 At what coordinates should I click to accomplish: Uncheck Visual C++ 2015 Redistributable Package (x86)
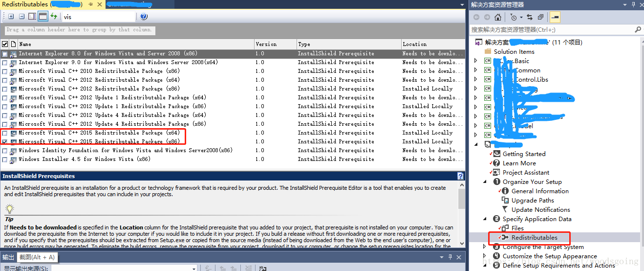(x=5, y=142)
